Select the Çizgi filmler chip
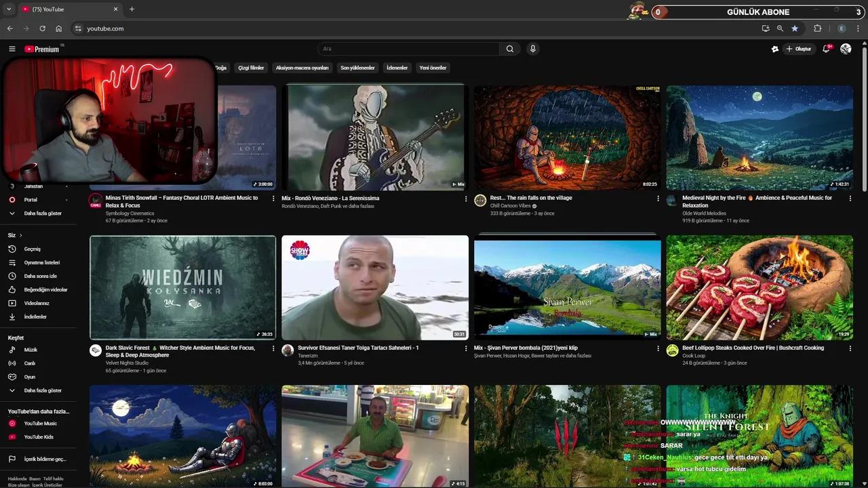Viewport: 868px width, 488px height. [x=251, y=68]
